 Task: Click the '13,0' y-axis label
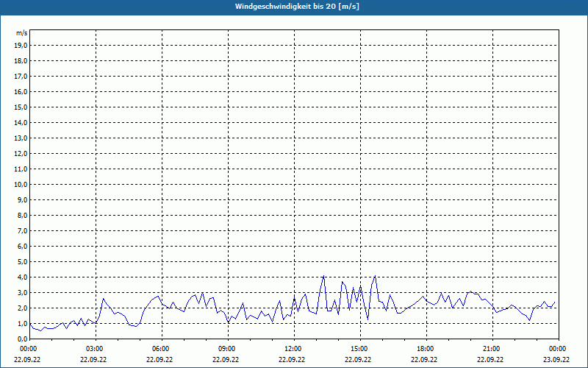(x=22, y=138)
